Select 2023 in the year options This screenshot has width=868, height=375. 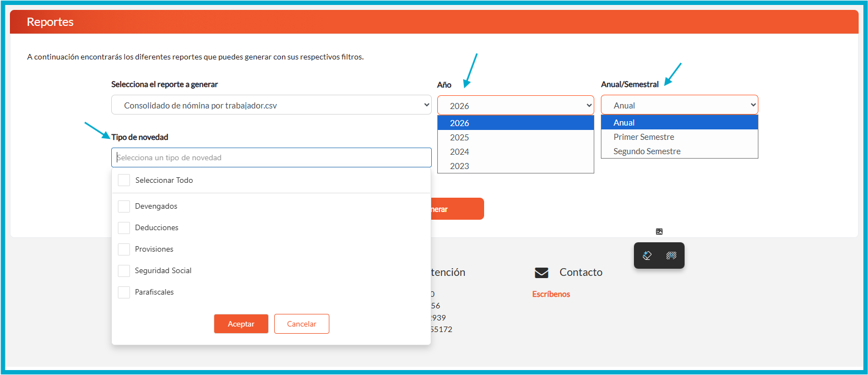pos(459,166)
